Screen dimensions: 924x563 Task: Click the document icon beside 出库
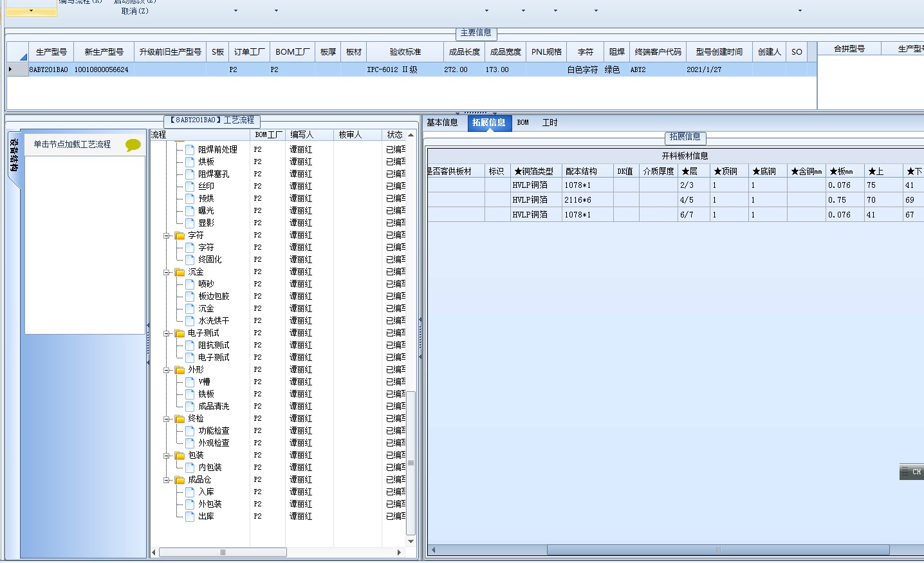[x=190, y=516]
